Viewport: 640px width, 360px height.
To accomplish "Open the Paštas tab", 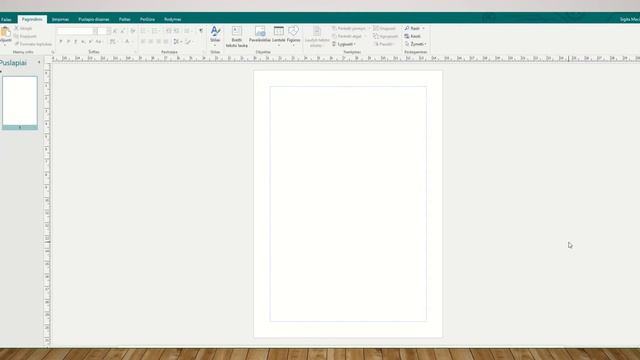I will pyautogui.click(x=124, y=19).
